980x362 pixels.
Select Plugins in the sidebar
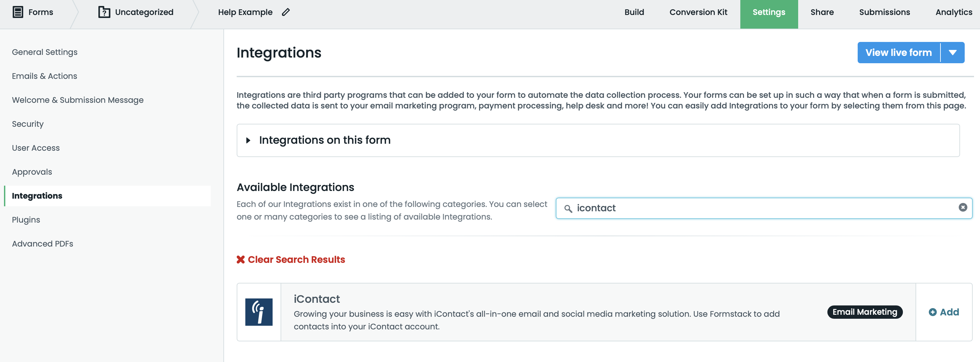point(26,220)
